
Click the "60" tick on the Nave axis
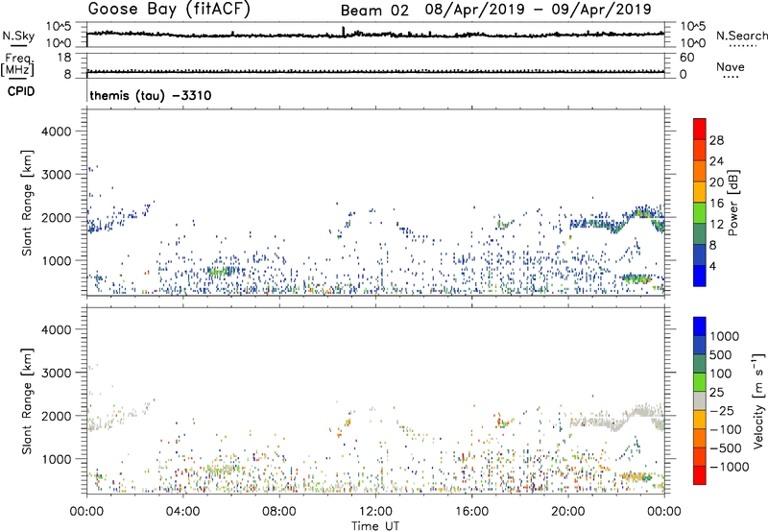(686, 58)
